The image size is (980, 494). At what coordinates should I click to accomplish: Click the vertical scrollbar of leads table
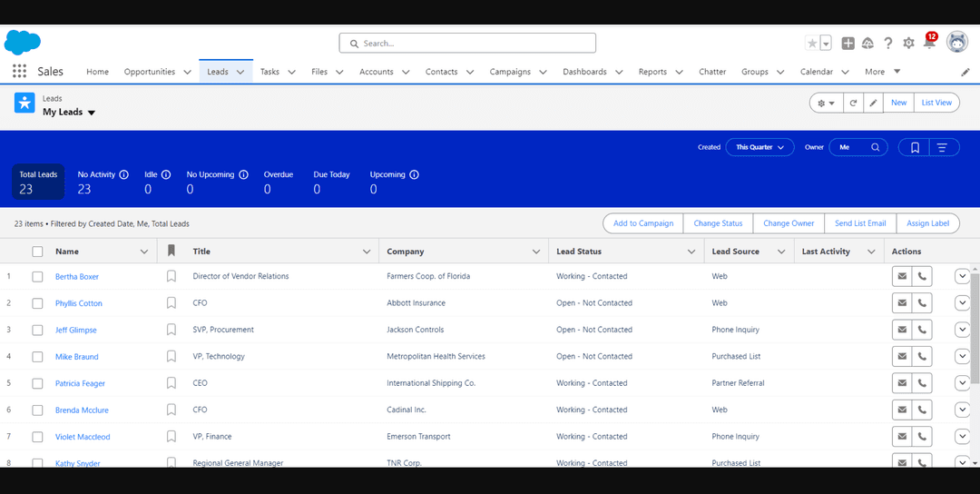(975, 329)
